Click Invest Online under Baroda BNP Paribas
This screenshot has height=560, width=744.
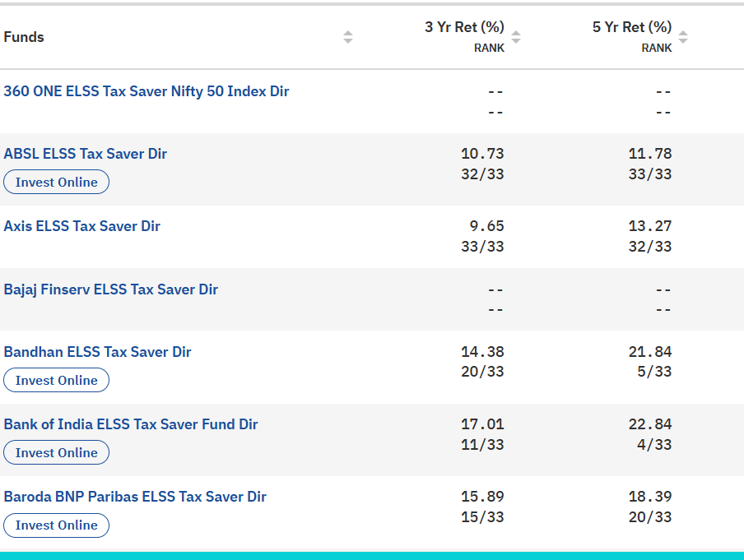tap(56, 525)
